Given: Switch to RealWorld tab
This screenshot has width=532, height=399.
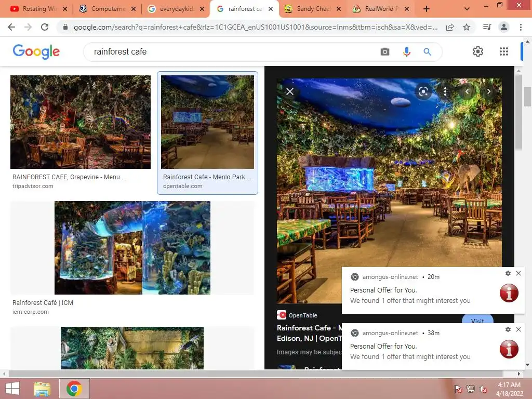Looking at the screenshot, I should coord(381,9).
